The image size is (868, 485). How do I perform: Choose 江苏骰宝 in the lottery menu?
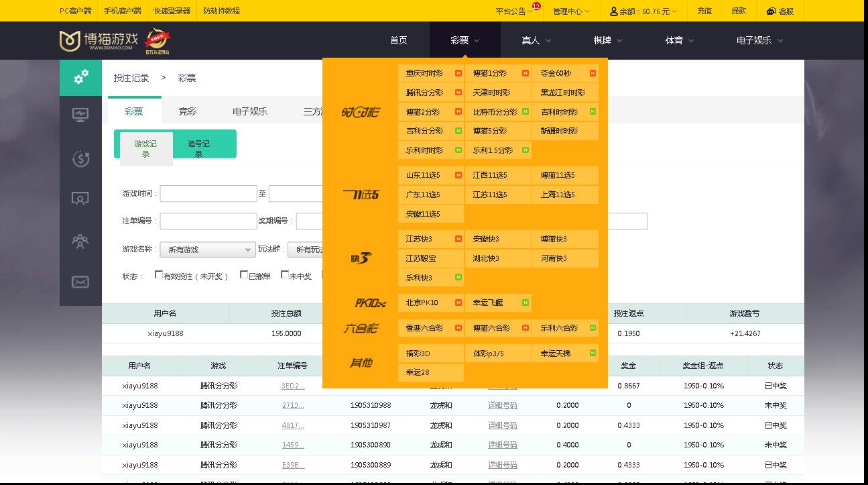(431, 258)
